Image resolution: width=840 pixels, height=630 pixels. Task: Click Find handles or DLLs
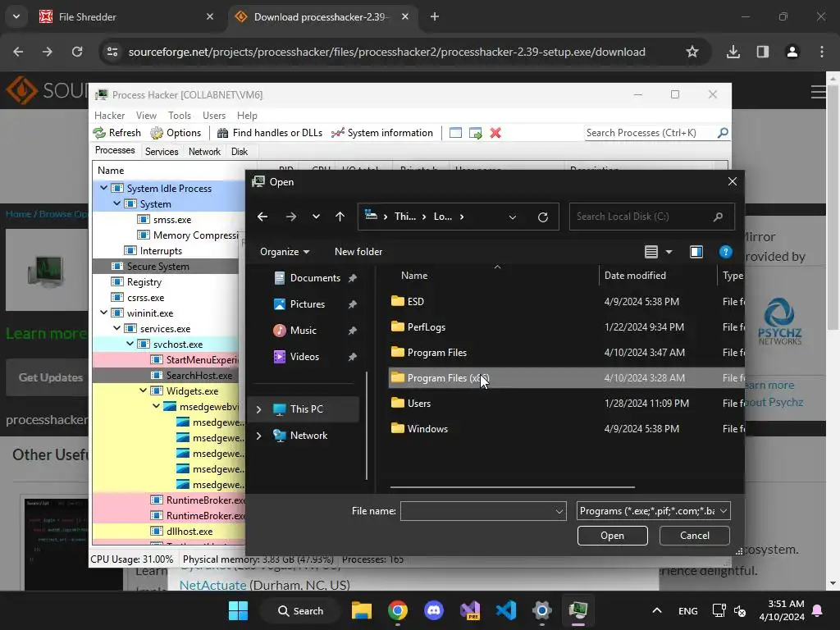pos(270,133)
